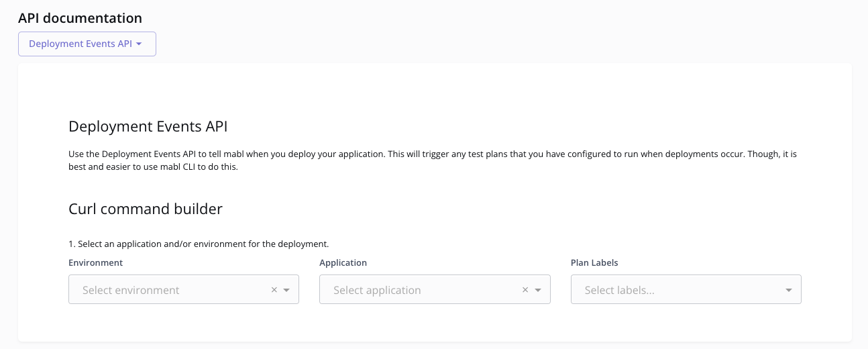Click the step 1 instruction text
The image size is (868, 349).
[x=199, y=244]
